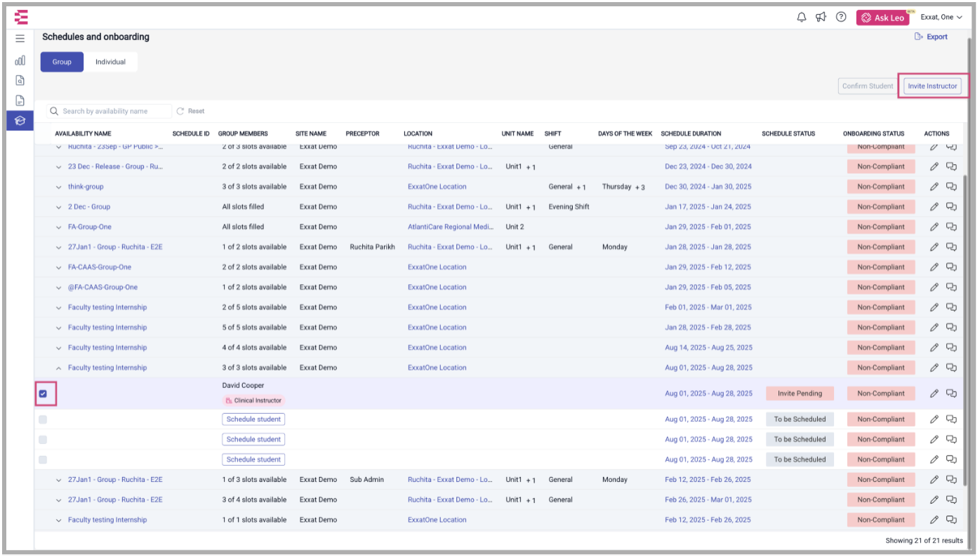Edit the think-group row with pencil icon
This screenshot has height=557, width=980.
pyautogui.click(x=934, y=187)
